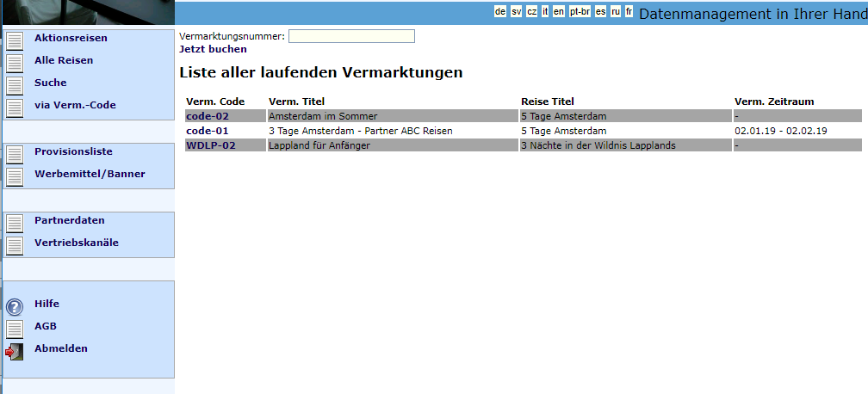The width and height of the screenshot is (868, 394).
Task: Click the Abmelden logout door icon
Action: [15, 351]
